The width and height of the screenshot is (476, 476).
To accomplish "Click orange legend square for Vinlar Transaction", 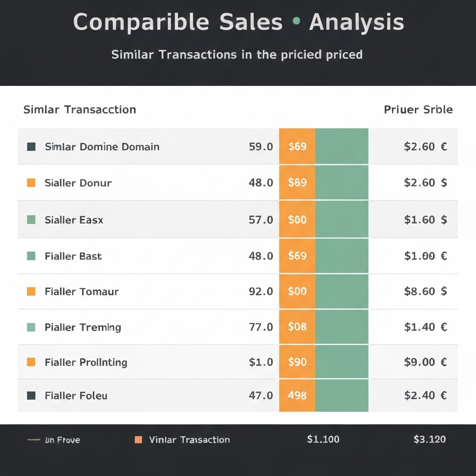I will click(x=138, y=440).
